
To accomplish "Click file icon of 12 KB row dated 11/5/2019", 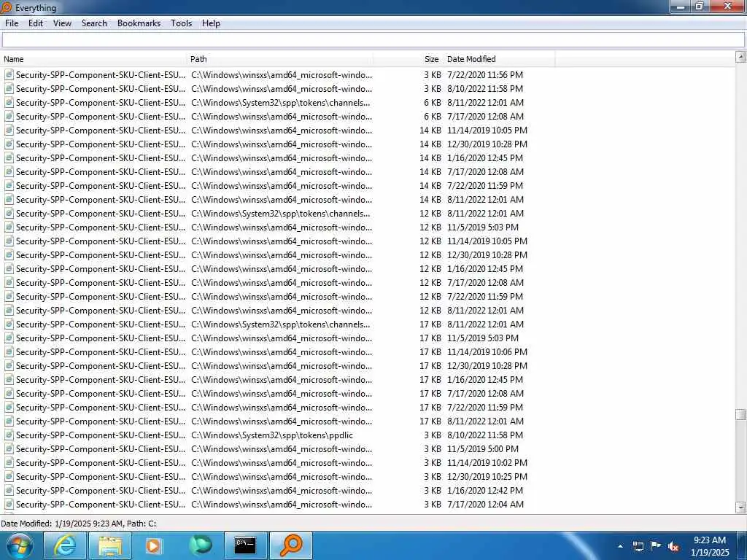I will coord(9,227).
